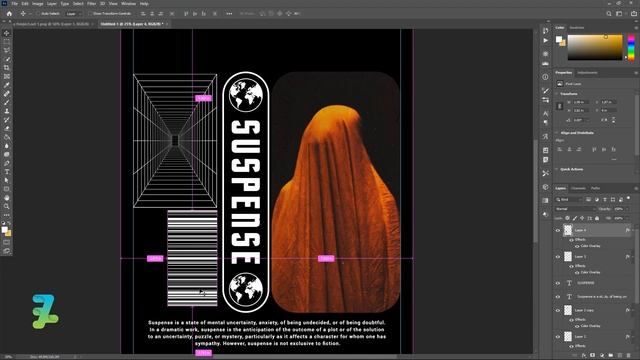Open the search icon at top right
The width and height of the screenshot is (640, 360).
point(609,13)
